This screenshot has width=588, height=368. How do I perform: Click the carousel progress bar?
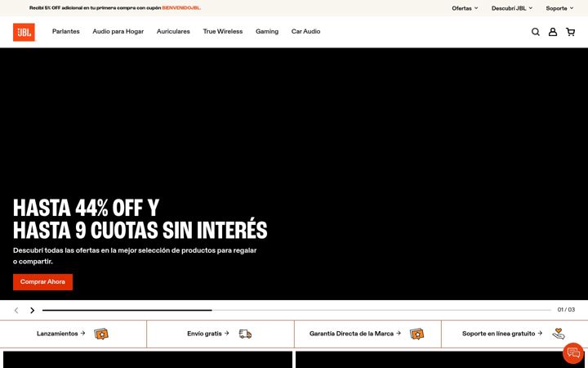[x=296, y=310]
